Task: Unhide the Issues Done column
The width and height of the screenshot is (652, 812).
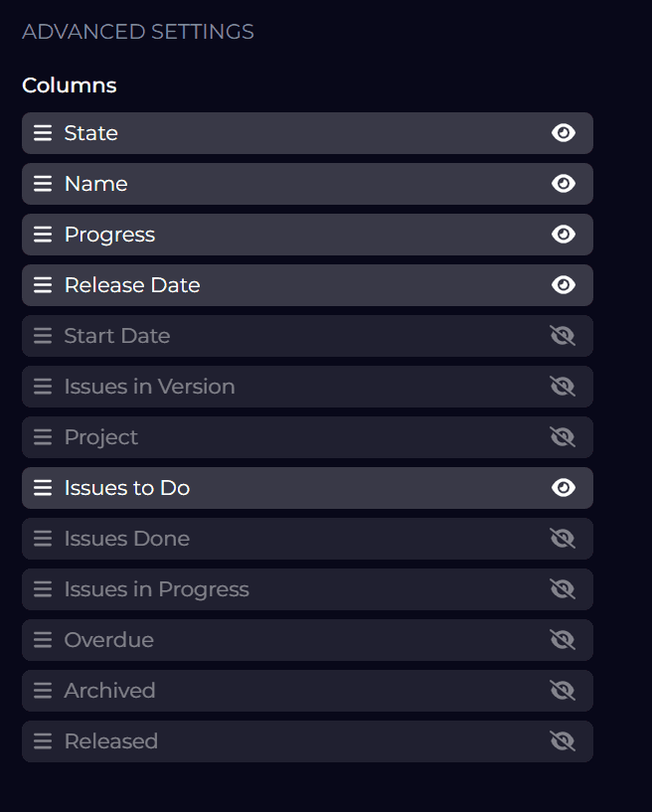Action: [x=563, y=539]
